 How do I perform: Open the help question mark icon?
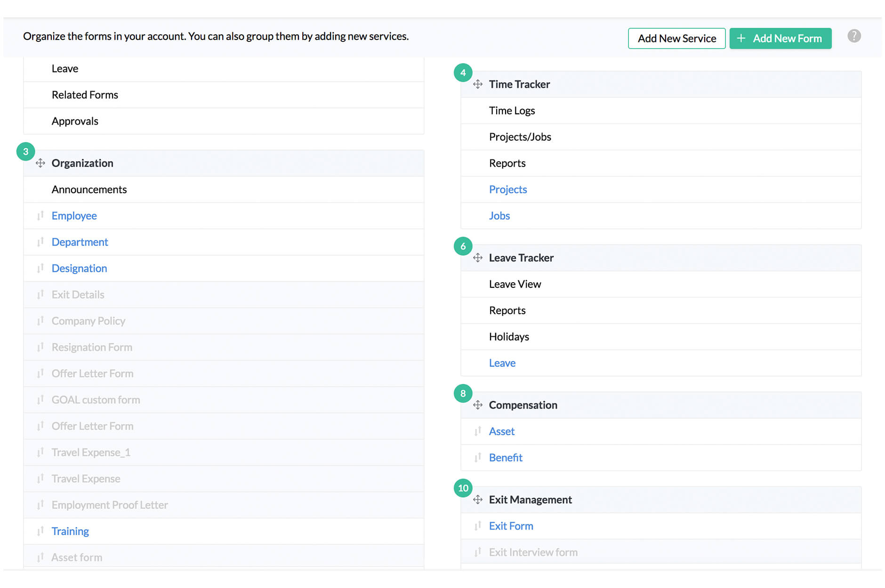(x=854, y=36)
